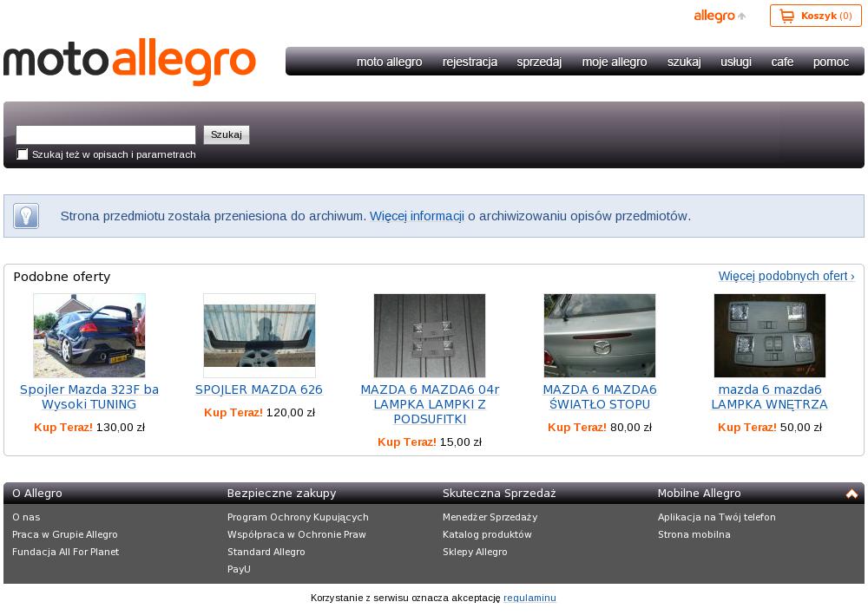Open 'Strona mobilna' footer link
Viewport: 868px width, 615px height.
pos(694,534)
